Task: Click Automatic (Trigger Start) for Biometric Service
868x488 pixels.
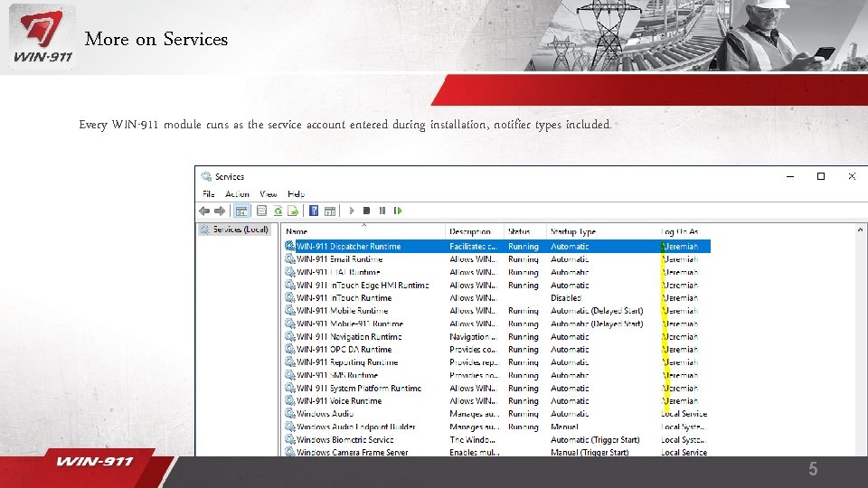Action: [x=595, y=439]
